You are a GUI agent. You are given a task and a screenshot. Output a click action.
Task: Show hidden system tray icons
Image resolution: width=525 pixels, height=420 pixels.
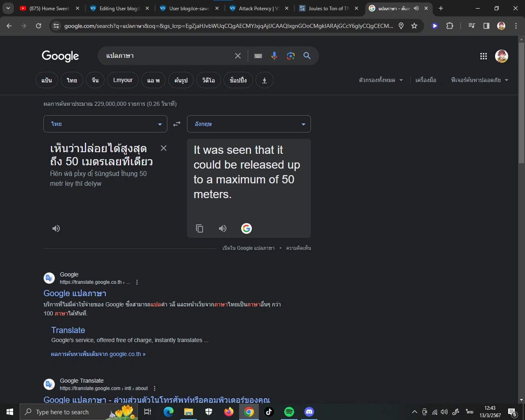(x=414, y=412)
